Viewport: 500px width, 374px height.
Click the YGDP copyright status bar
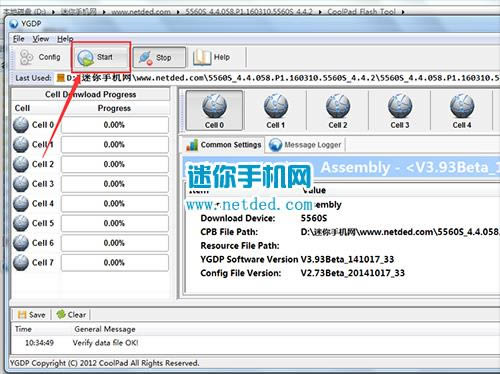pos(104,363)
